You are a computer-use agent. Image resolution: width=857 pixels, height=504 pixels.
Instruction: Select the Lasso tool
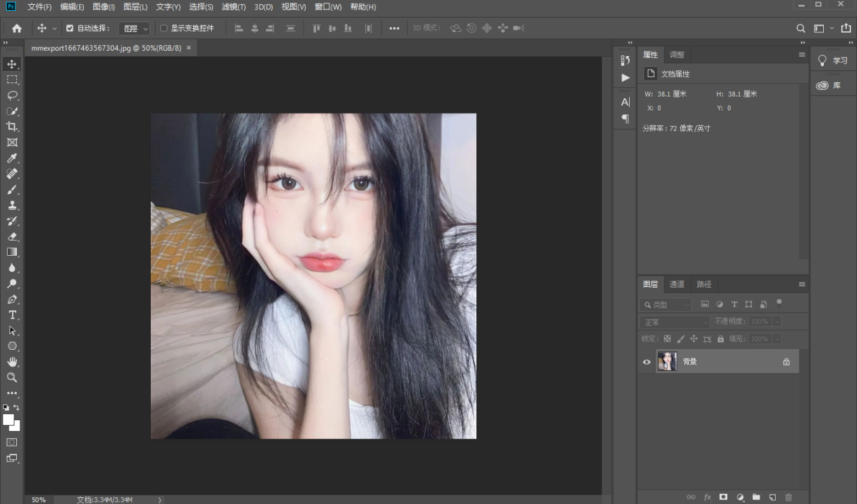12,95
